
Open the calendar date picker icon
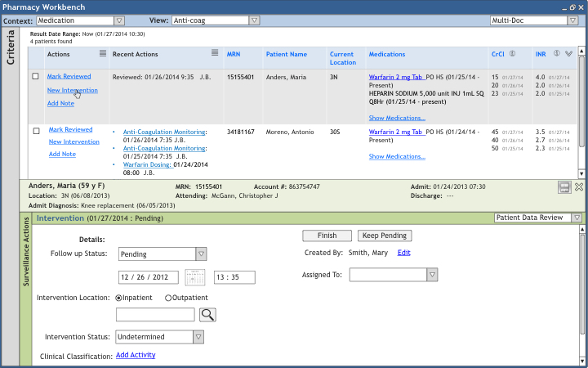tap(195, 277)
